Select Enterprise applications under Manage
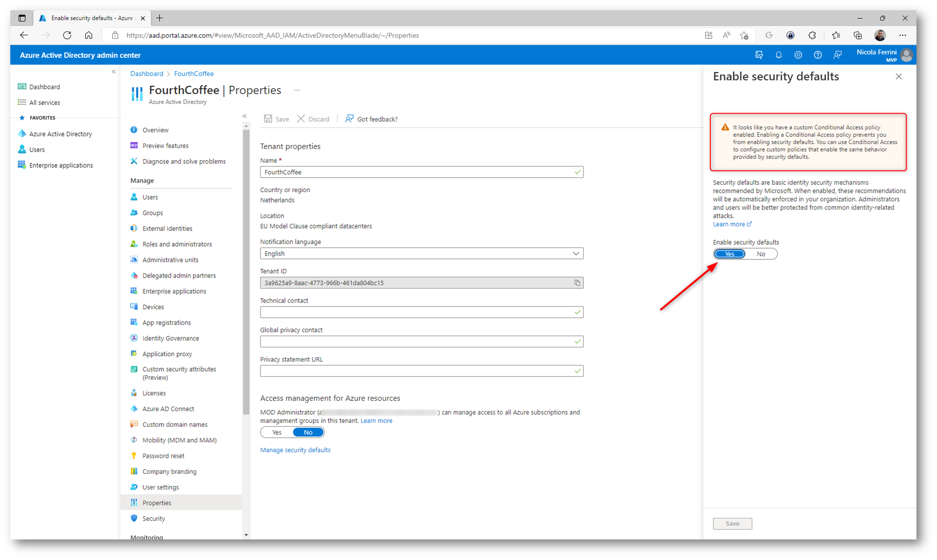This screenshot has height=560, width=937. tap(174, 291)
